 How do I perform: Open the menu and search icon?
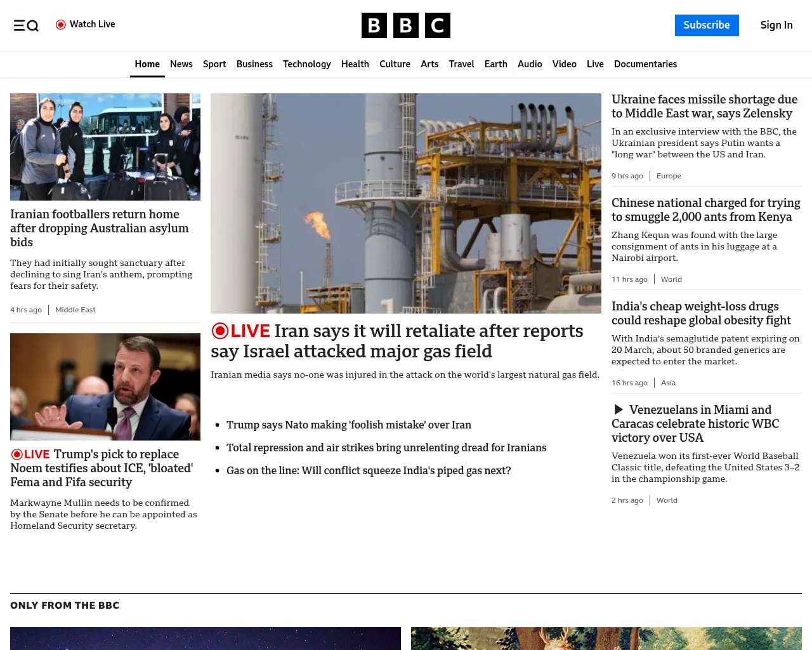26,25
